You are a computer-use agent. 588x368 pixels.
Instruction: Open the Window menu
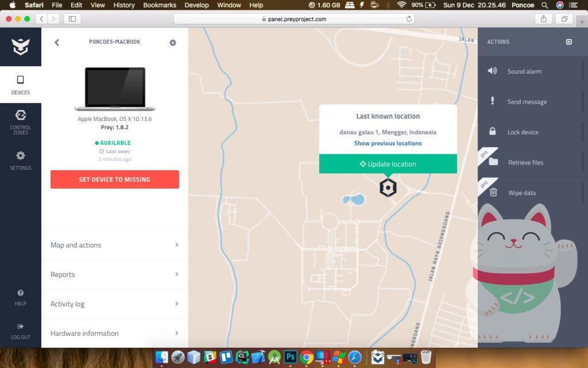[229, 5]
